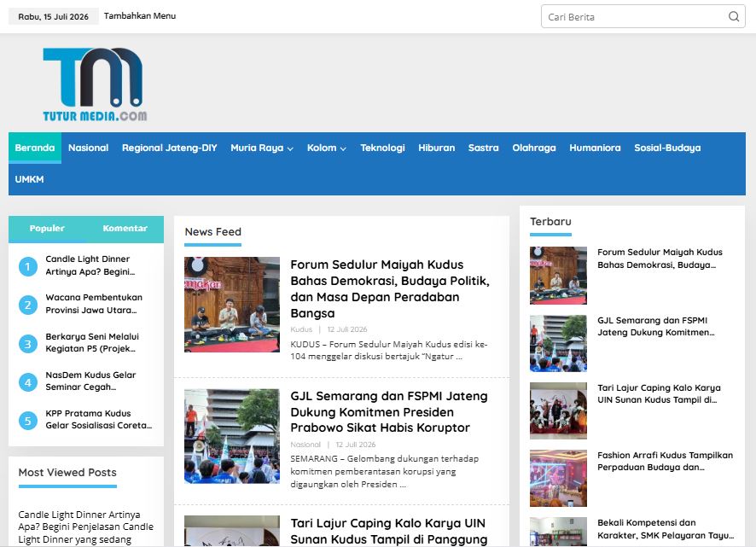Click Terbaru thumbnail for GJL Semarang
The width and height of the screenshot is (756, 547).
pos(558,343)
